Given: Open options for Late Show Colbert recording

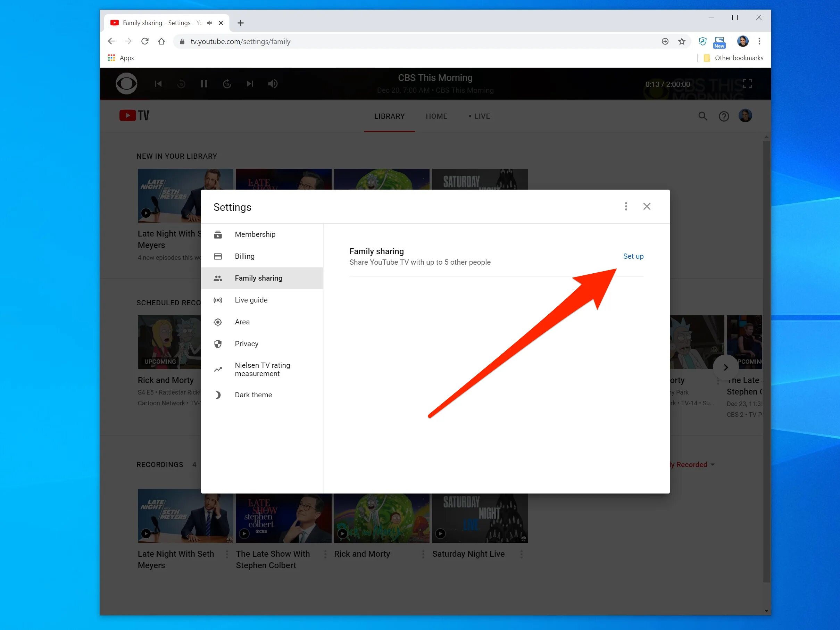Looking at the screenshot, I should pyautogui.click(x=325, y=554).
